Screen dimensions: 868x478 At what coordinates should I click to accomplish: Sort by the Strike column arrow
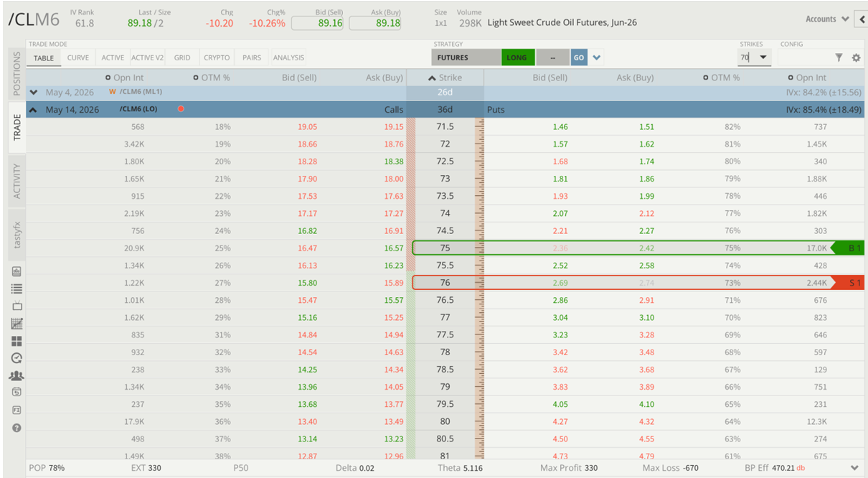433,78
